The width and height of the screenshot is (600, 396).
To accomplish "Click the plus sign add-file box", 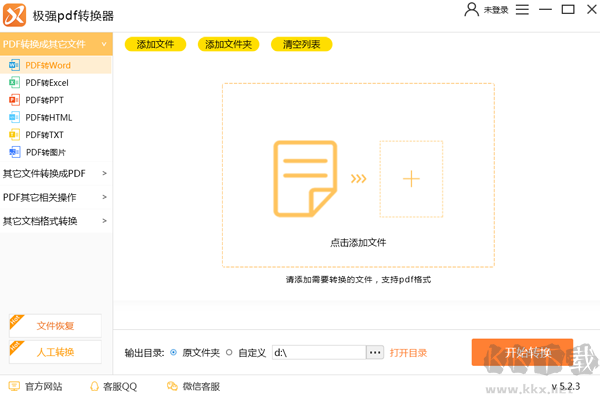I will tap(411, 179).
